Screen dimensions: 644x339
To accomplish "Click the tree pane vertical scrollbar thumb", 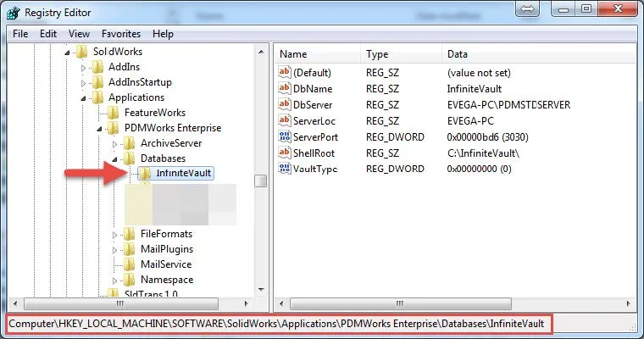I will tap(261, 181).
